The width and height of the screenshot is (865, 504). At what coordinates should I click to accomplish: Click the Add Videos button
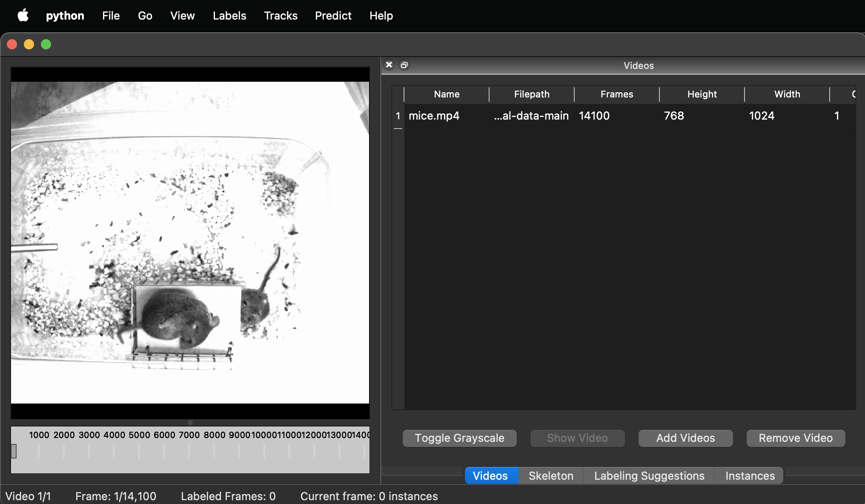[685, 438]
